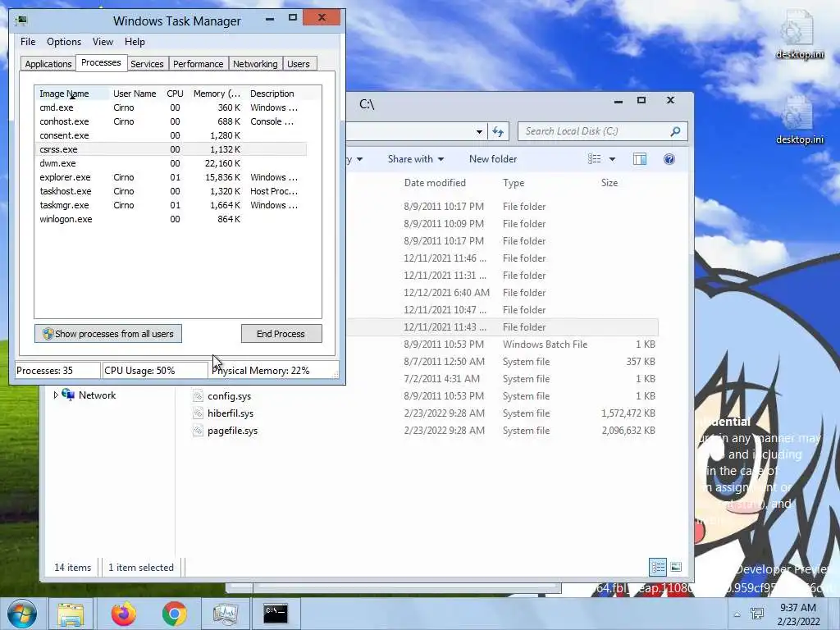
Task: Open Task Manager View menu
Action: coord(103,42)
